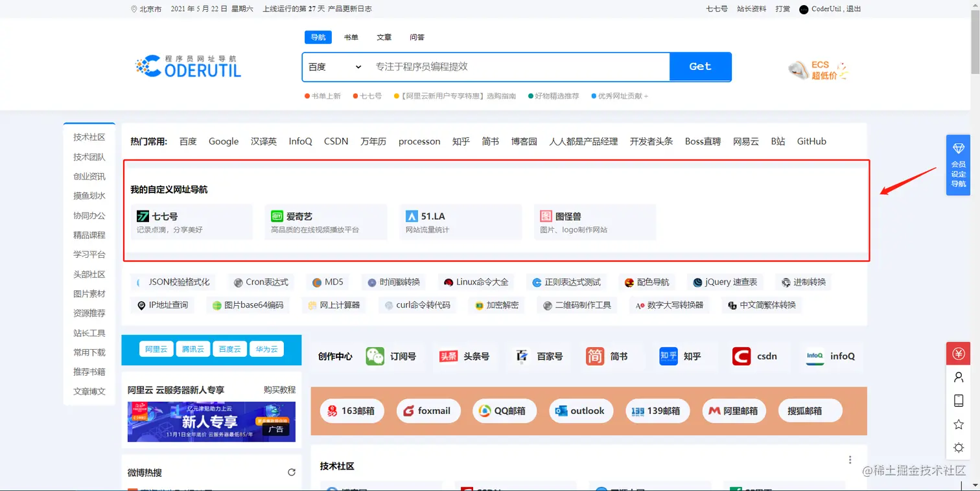
Task: Click the CODERUTIL site logo
Action: click(188, 65)
